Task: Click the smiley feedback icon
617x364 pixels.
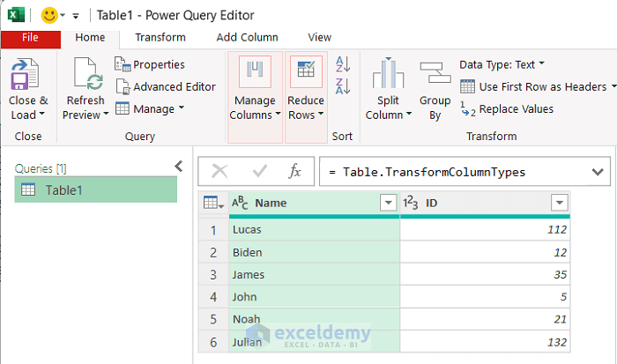Action: coord(51,14)
